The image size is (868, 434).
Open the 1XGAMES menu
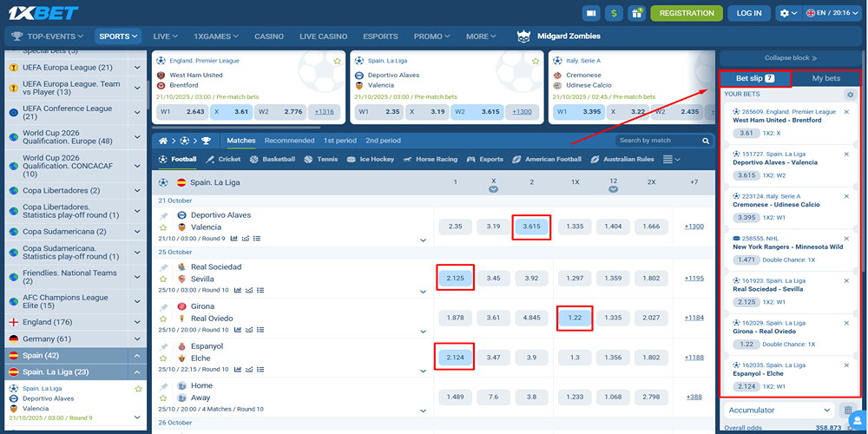tap(216, 36)
